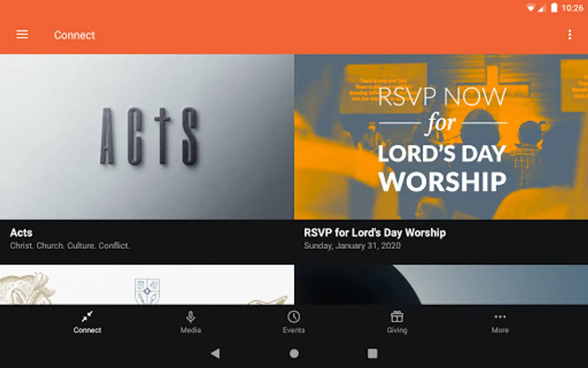Select the Giving tab label

click(397, 330)
